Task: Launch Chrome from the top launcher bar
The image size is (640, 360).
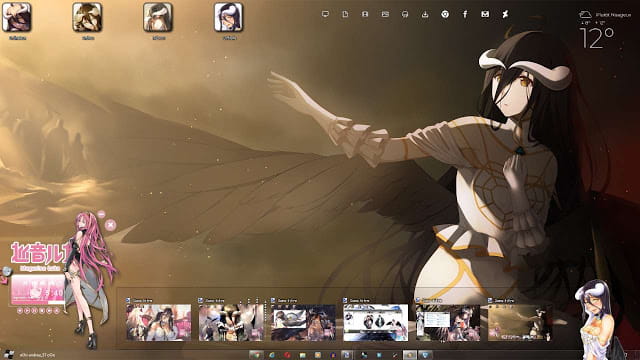Action: (445, 14)
